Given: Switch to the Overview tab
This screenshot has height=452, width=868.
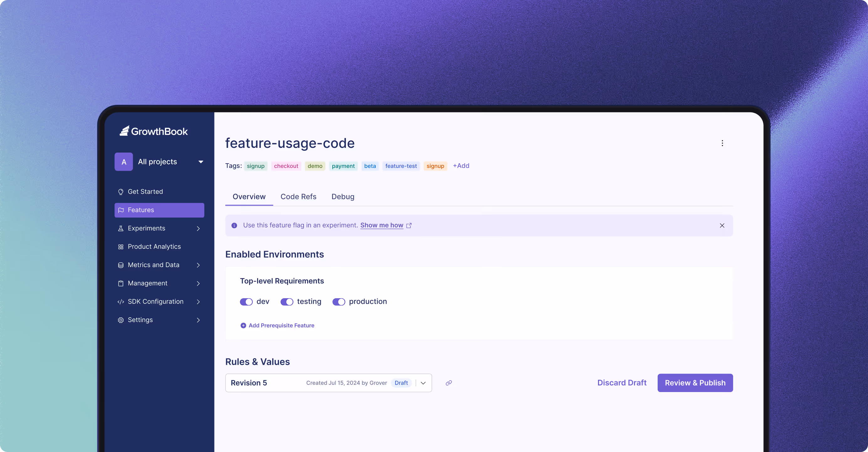Looking at the screenshot, I should click(249, 197).
